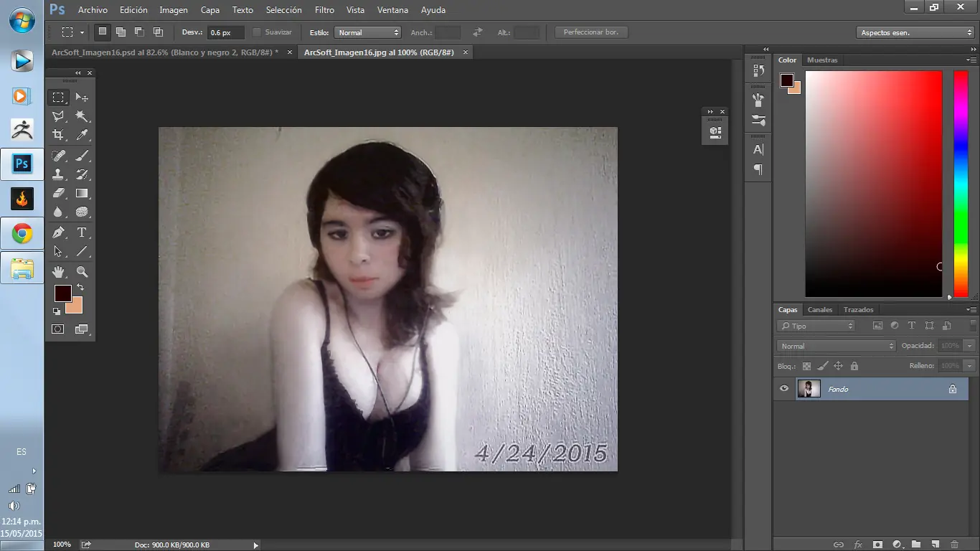Image resolution: width=980 pixels, height=551 pixels.
Task: Open the Tipo filter dropdown in Capas
Action: (x=816, y=325)
